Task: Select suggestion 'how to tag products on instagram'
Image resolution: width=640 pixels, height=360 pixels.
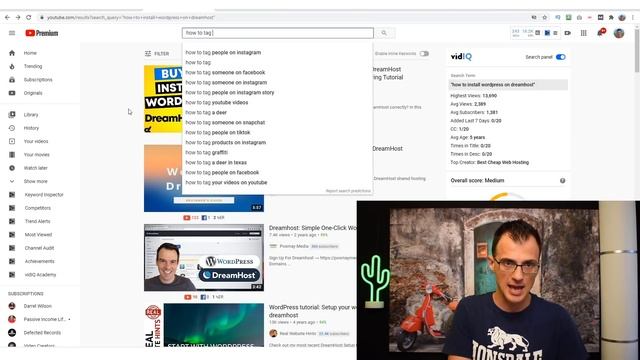Action: (278, 142)
